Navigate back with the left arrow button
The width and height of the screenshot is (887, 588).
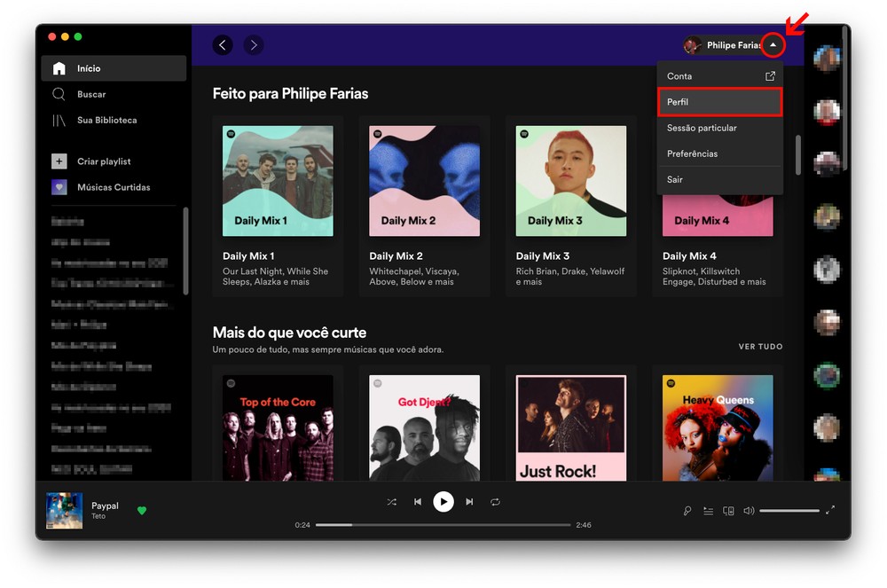[223, 44]
